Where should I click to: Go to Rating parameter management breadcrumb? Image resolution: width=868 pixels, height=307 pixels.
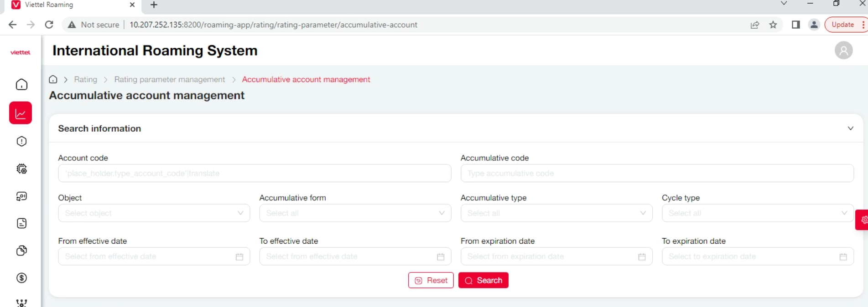169,80
